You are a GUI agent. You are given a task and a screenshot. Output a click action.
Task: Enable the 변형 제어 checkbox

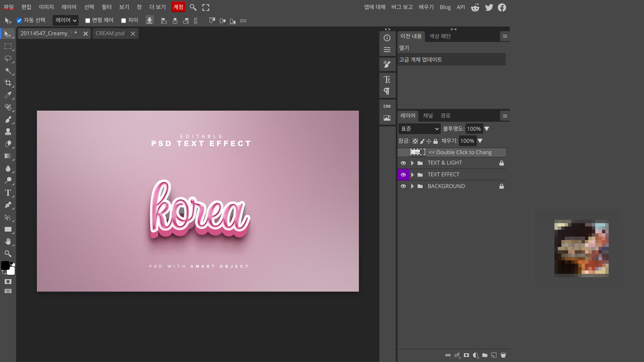click(x=88, y=20)
